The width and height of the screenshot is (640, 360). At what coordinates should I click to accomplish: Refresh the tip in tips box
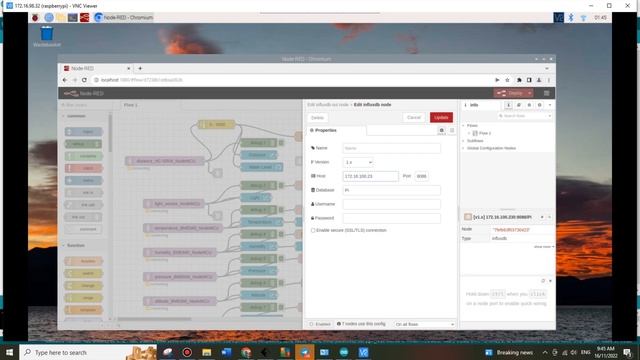(543, 281)
